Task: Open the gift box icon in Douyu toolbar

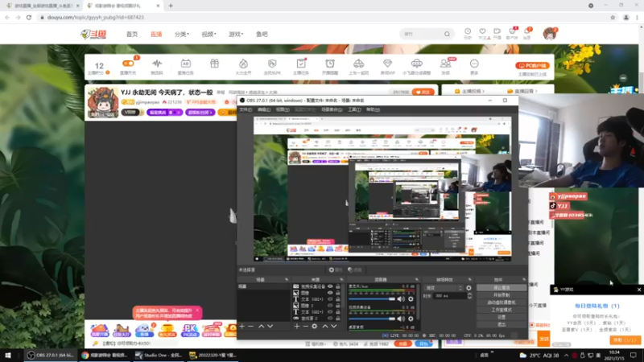Action: [x=214, y=64]
